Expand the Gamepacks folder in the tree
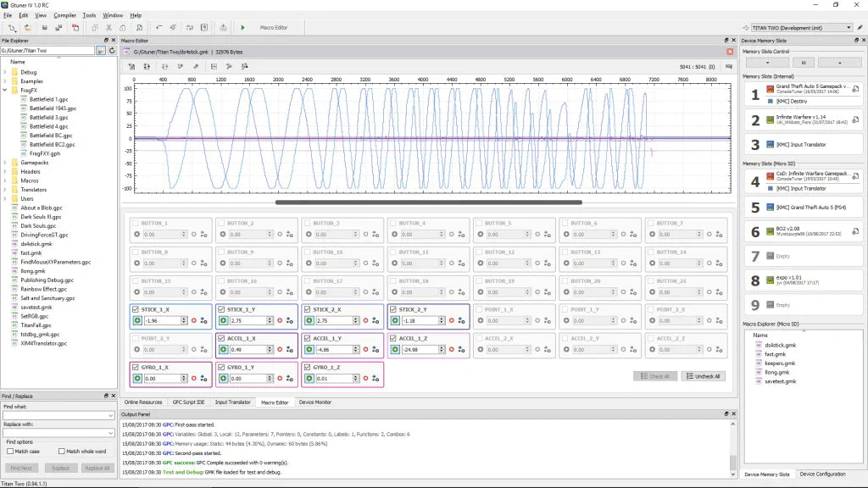The width and height of the screenshot is (868, 488). pos(5,162)
